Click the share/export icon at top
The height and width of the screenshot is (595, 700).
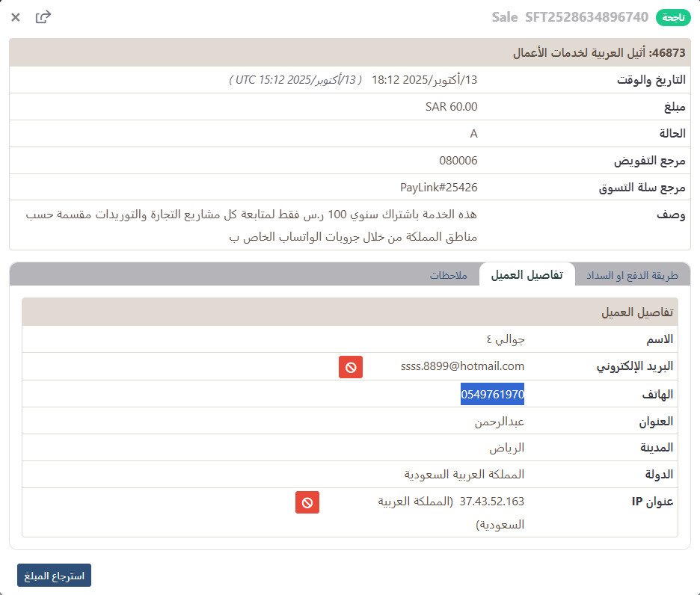pyautogui.click(x=43, y=16)
